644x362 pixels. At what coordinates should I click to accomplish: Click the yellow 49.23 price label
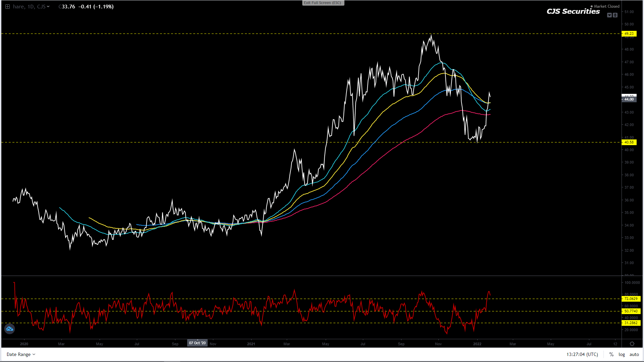(x=629, y=34)
